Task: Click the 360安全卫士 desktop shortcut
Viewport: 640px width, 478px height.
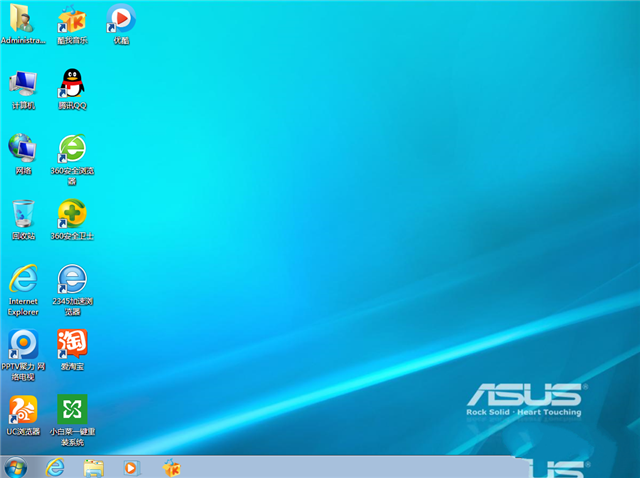Action: point(72,214)
